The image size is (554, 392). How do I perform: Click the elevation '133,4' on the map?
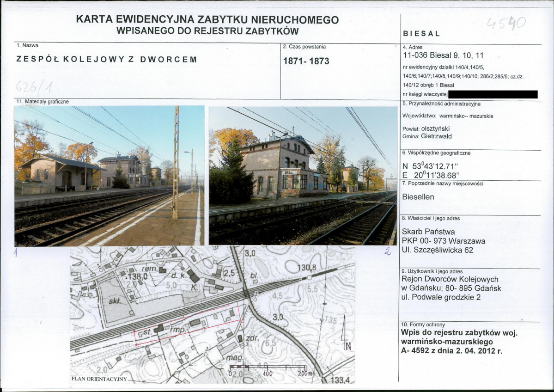coord(340,380)
